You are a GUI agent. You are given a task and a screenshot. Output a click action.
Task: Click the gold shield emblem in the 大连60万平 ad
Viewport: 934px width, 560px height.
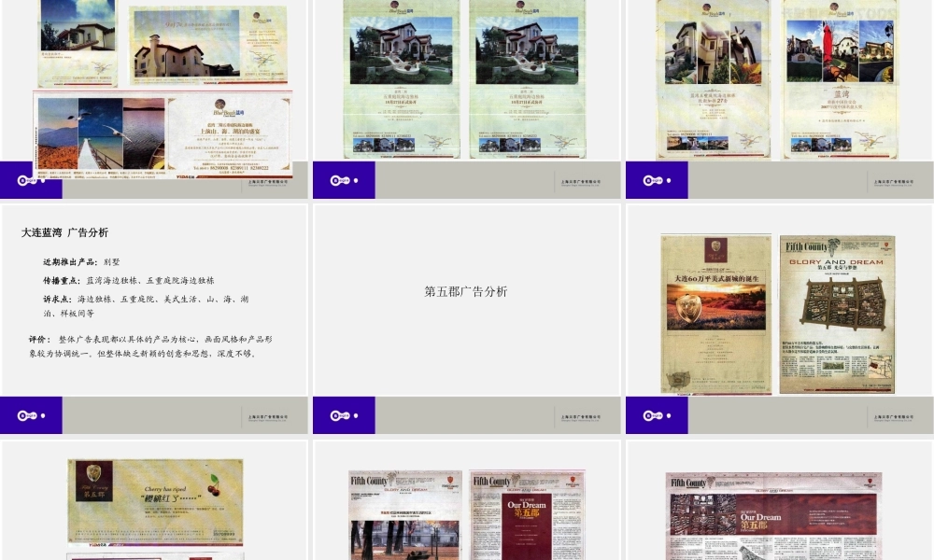(x=715, y=308)
